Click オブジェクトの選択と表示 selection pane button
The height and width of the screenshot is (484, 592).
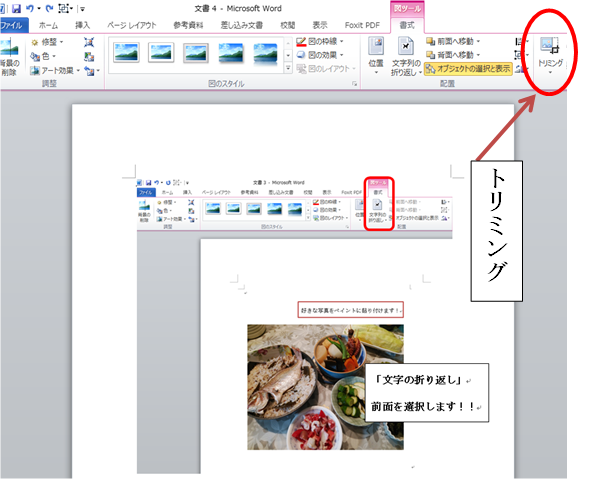(468, 69)
